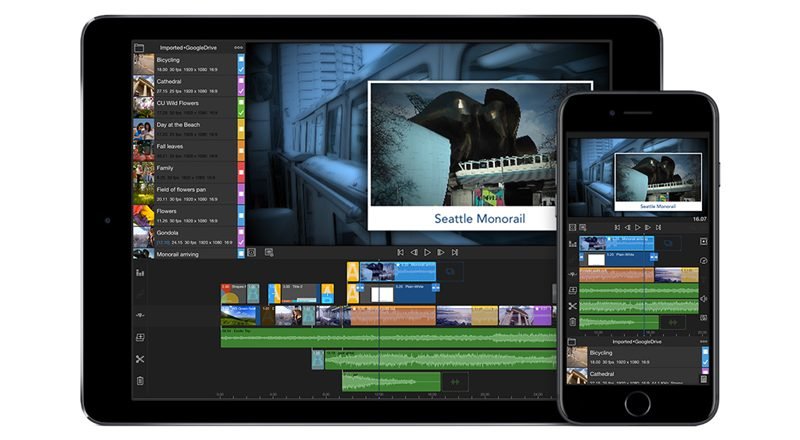800x440 pixels.
Task: Click the add media icon on iPhone right edge
Action: [704, 241]
